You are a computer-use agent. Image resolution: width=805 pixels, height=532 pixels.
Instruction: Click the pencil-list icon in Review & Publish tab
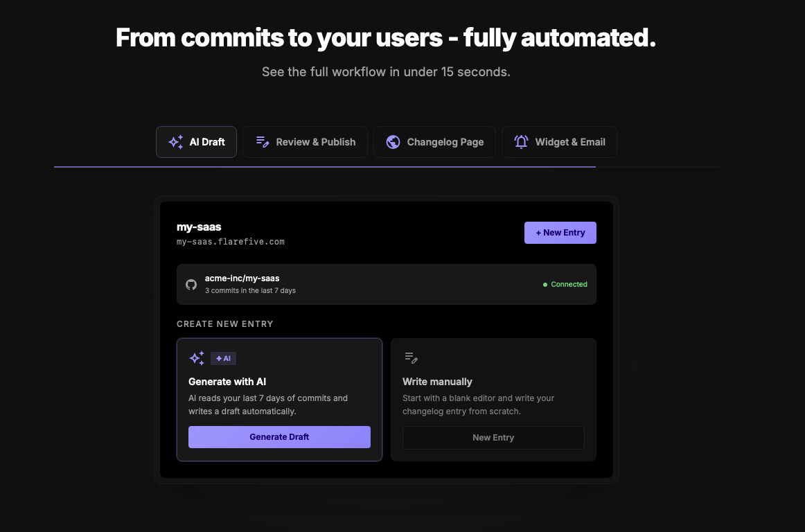tap(263, 142)
